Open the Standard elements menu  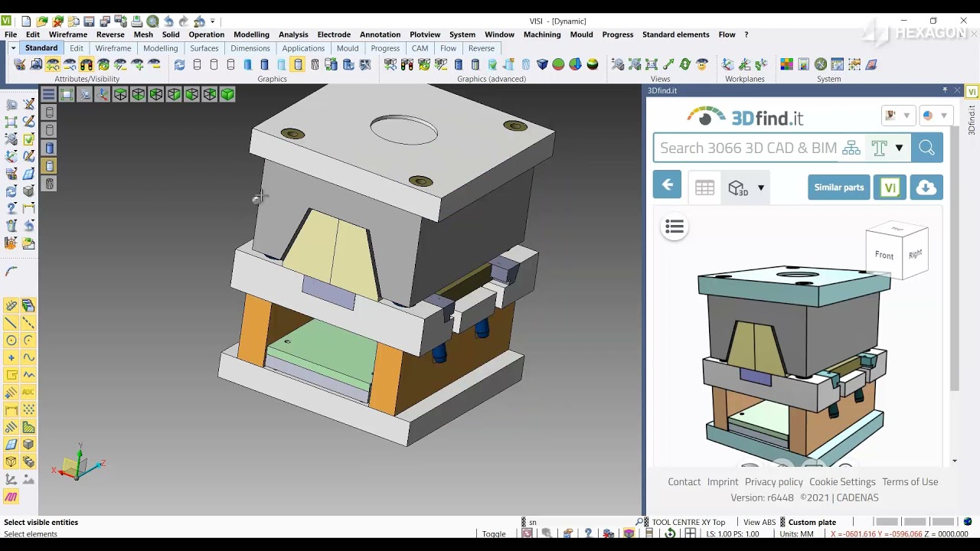pos(675,34)
